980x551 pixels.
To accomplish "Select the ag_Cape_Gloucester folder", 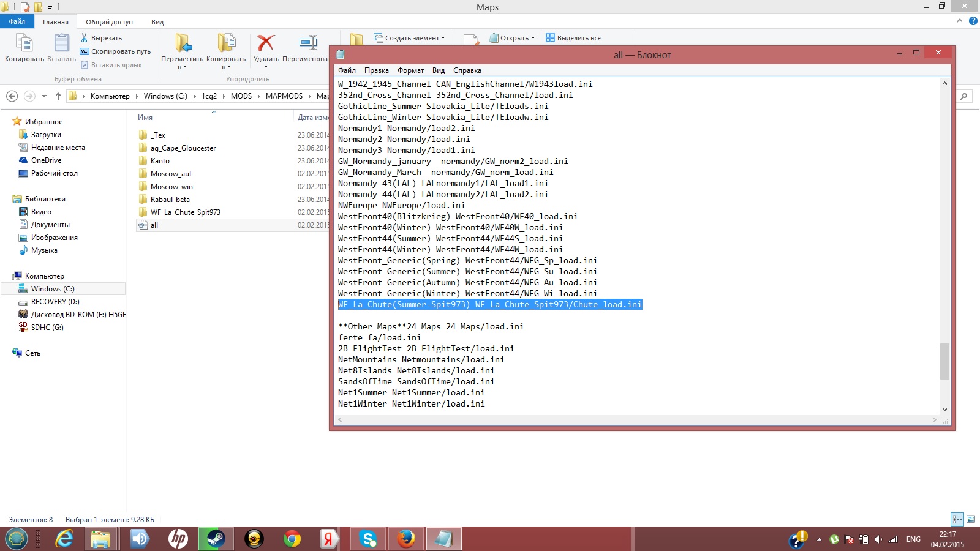I will 183,148.
